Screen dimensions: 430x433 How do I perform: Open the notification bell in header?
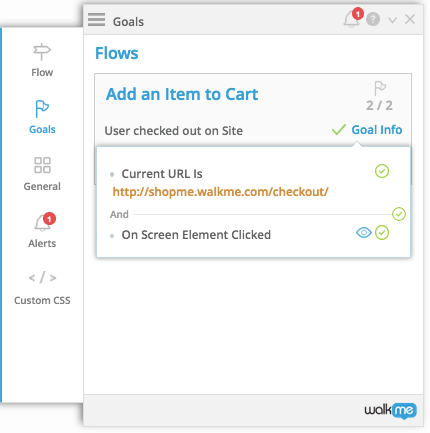tap(352, 18)
